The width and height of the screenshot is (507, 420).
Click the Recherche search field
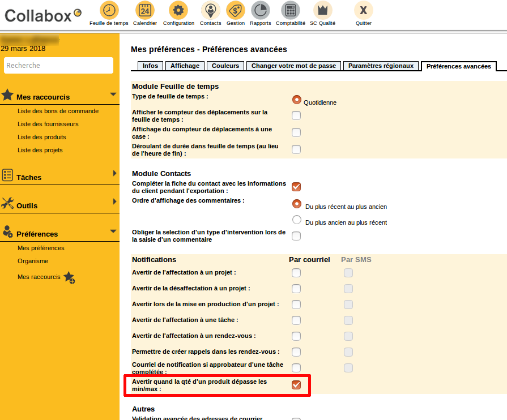(x=59, y=66)
